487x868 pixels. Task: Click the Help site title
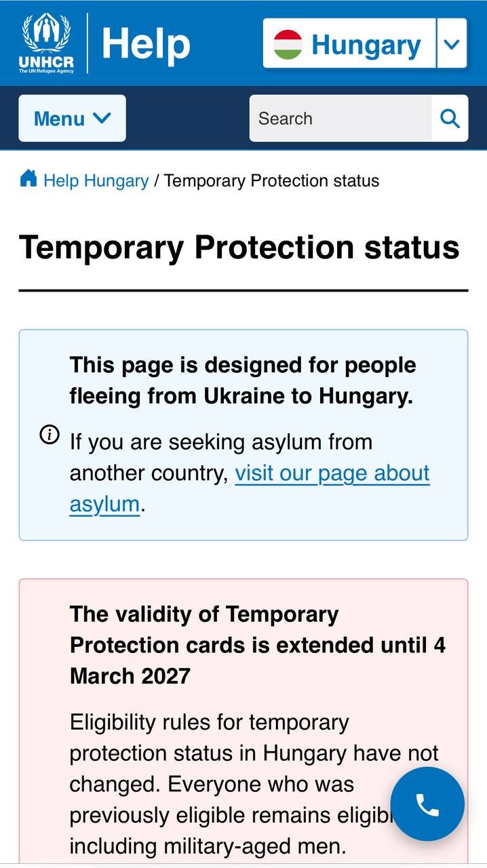pyautogui.click(x=146, y=44)
